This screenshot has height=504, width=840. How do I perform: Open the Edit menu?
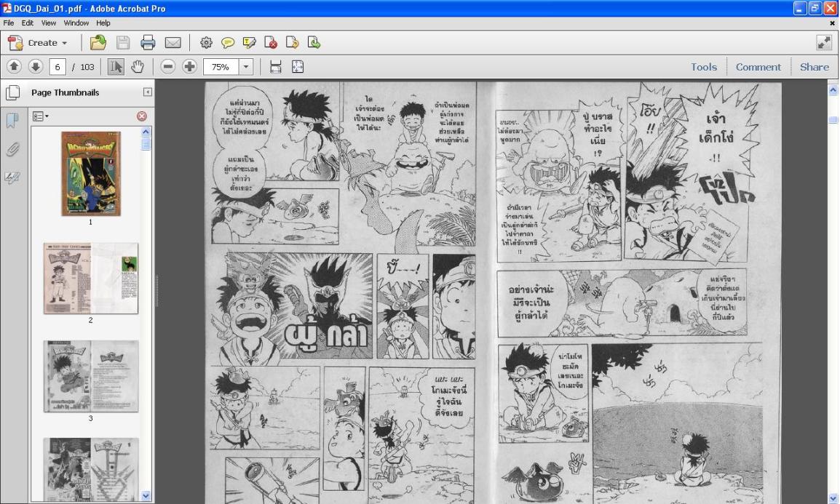pos(28,23)
